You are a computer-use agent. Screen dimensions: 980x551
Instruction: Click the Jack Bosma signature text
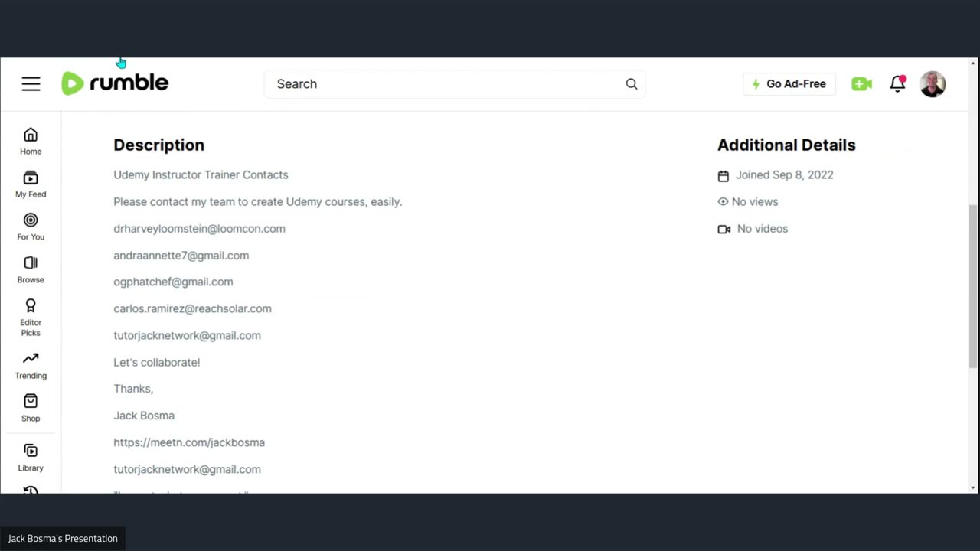tap(144, 416)
